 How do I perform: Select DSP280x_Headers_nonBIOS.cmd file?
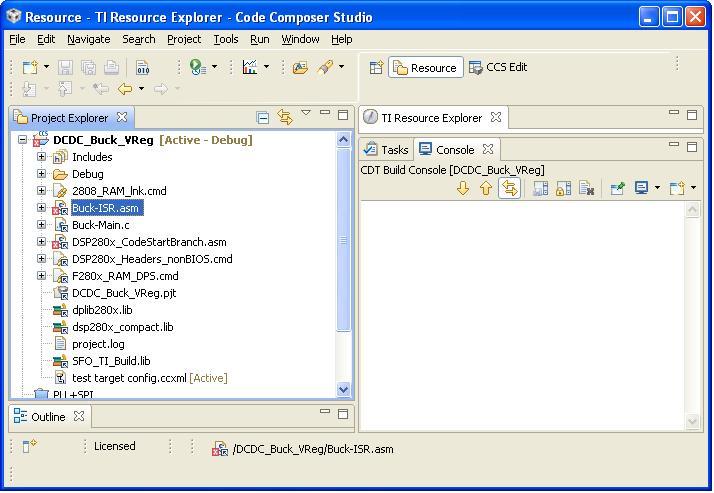point(152,259)
